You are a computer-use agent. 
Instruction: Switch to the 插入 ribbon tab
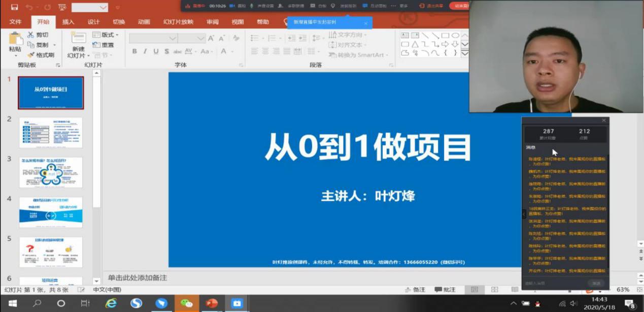coord(68,22)
